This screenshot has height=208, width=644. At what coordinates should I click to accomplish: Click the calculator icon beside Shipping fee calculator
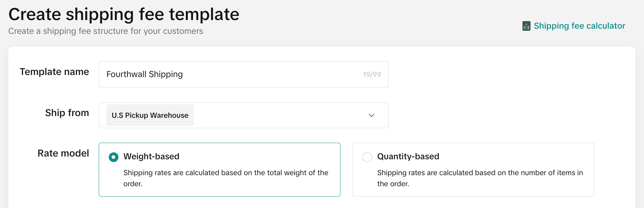click(x=526, y=26)
